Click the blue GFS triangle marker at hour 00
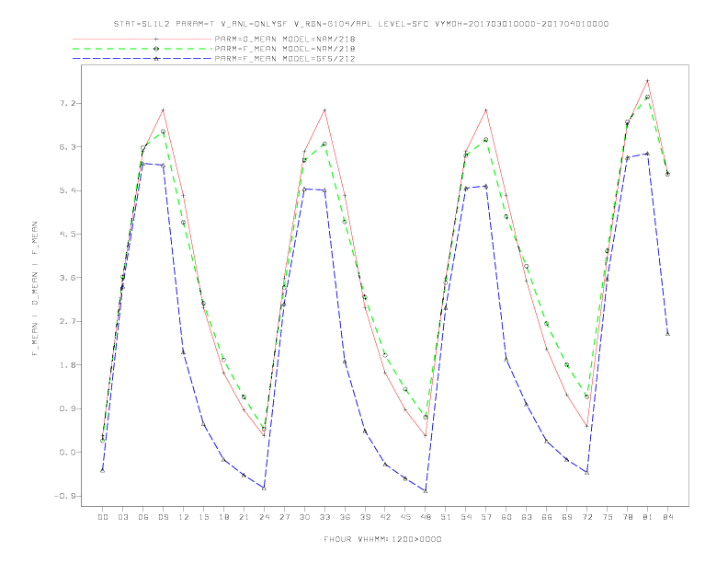 [x=103, y=471]
